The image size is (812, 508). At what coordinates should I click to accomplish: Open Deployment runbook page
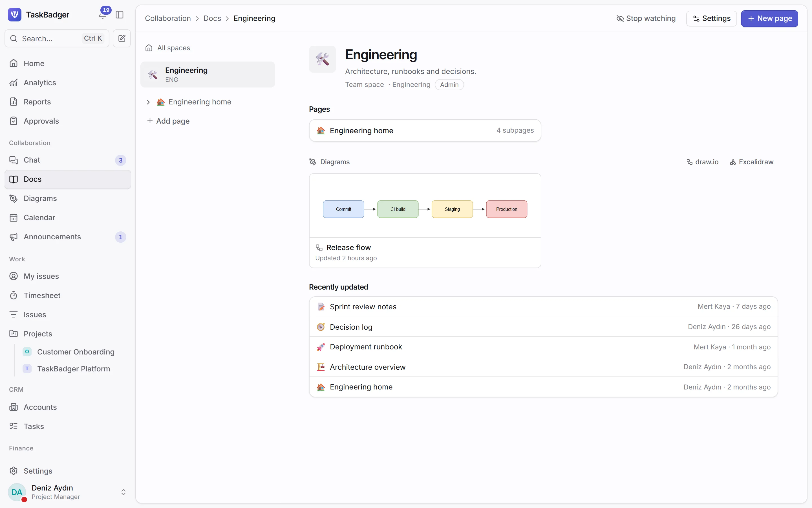[543, 347]
